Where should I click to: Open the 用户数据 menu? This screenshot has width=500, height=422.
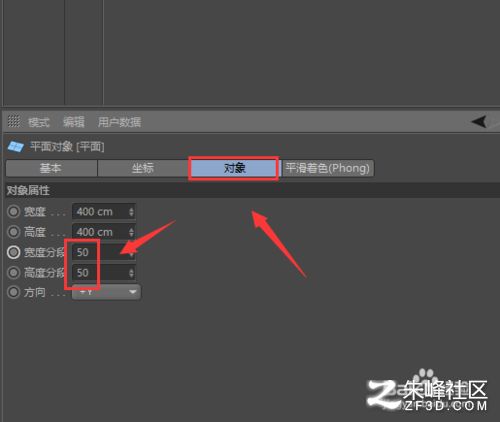(x=119, y=122)
